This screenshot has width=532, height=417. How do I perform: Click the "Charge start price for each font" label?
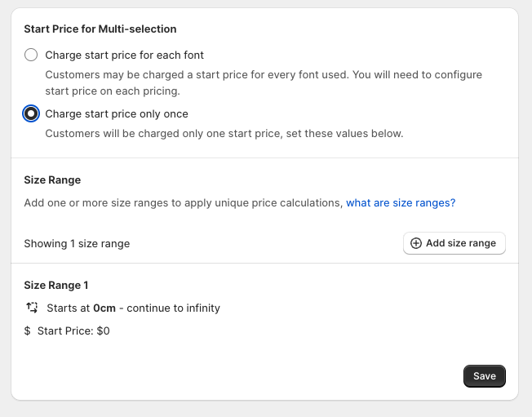[x=124, y=55]
